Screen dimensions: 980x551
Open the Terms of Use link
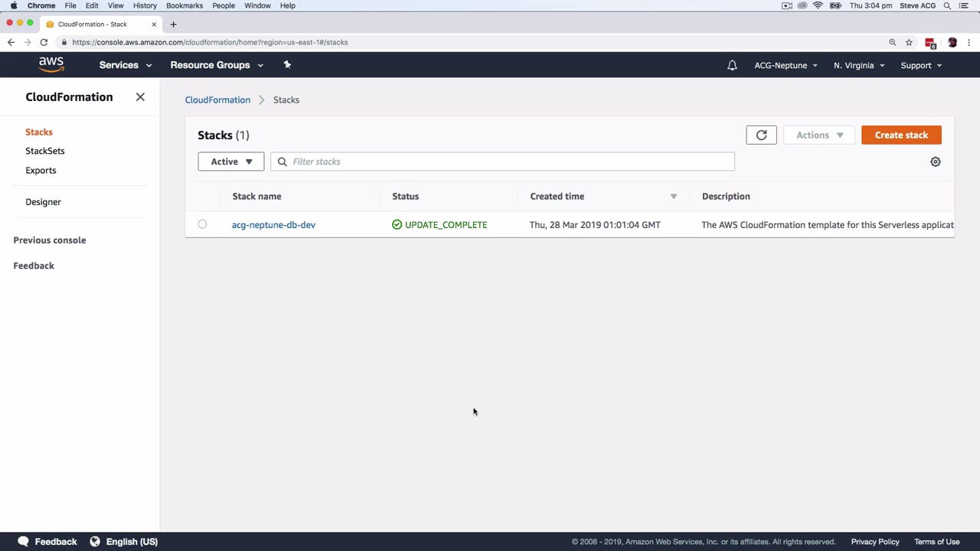pos(936,542)
